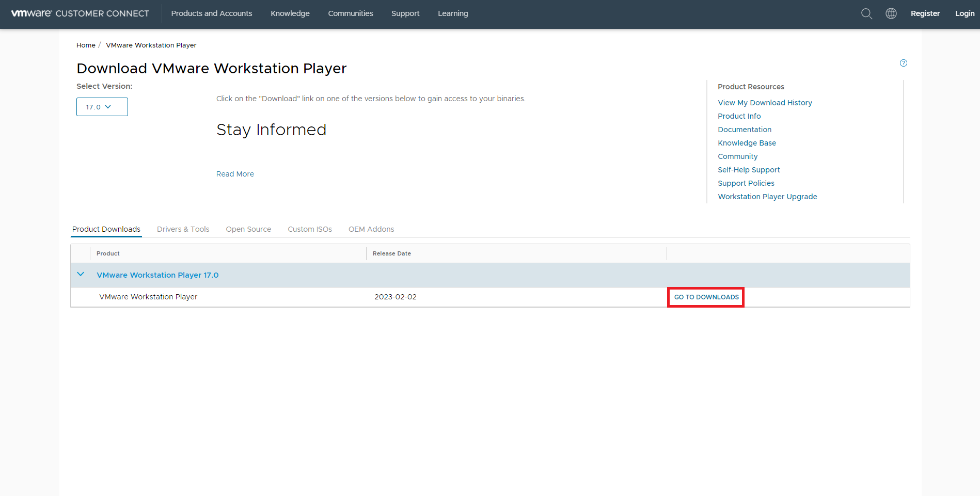This screenshot has width=980, height=496.
Task: Click the Product Resources heading
Action: 751,87
